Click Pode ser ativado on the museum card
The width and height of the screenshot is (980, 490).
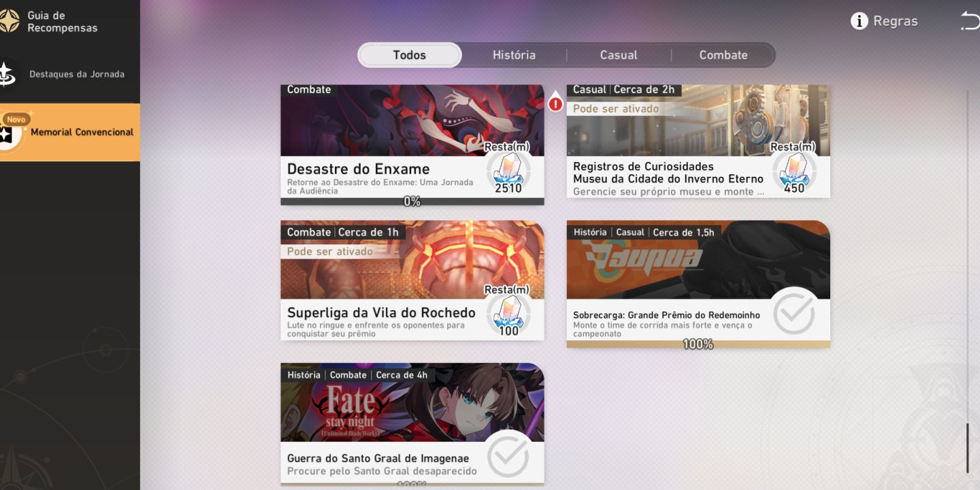click(x=616, y=109)
